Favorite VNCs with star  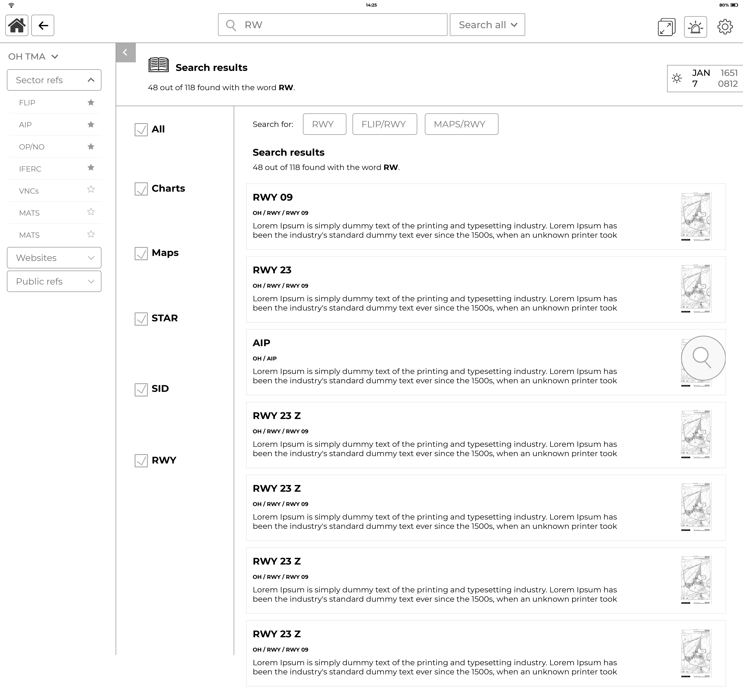pyautogui.click(x=91, y=189)
